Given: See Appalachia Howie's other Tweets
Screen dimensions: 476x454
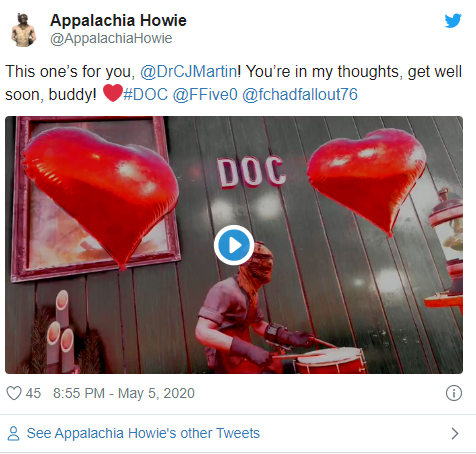Looking at the screenshot, I should click(x=143, y=433).
